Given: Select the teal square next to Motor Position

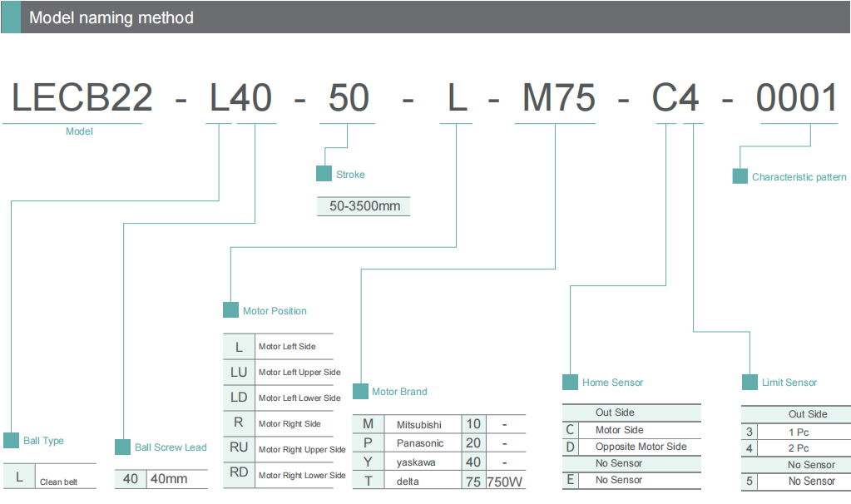Looking at the screenshot, I should click(x=230, y=310).
